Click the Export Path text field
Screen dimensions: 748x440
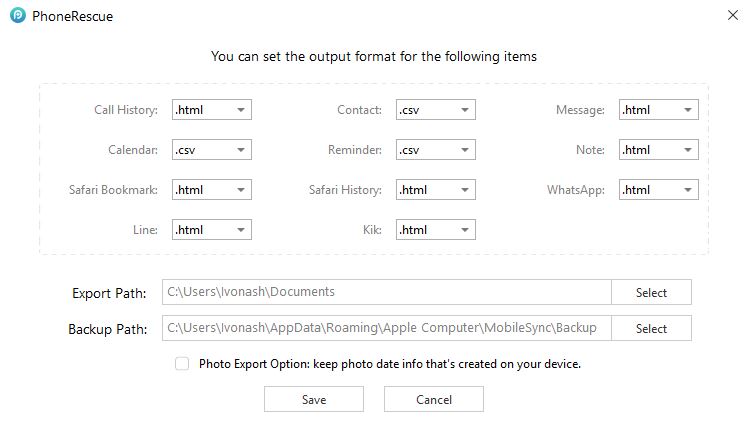pyautogui.click(x=385, y=292)
